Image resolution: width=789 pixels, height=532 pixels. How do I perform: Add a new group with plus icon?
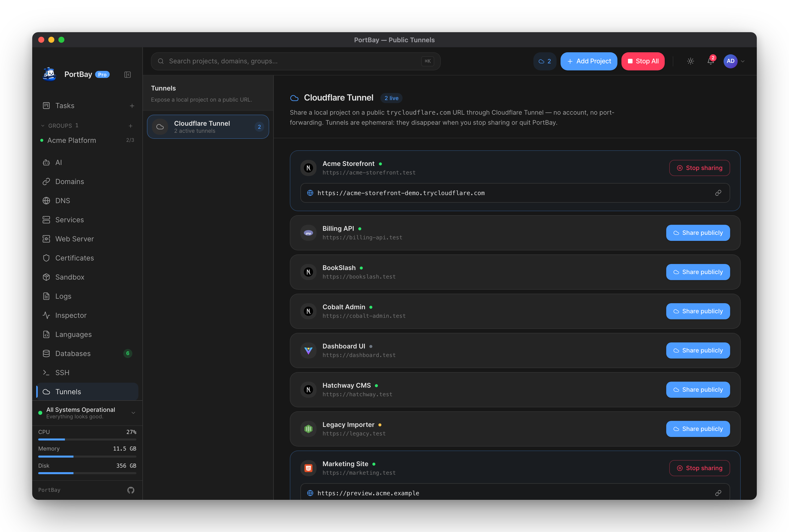point(131,126)
